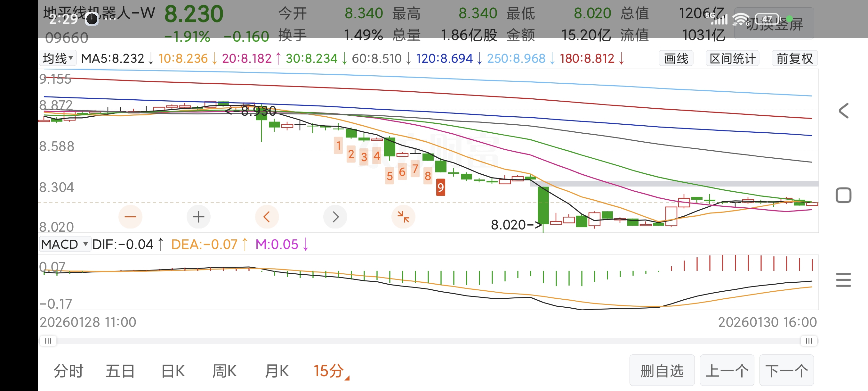Switch to the 日K tab

click(x=173, y=371)
